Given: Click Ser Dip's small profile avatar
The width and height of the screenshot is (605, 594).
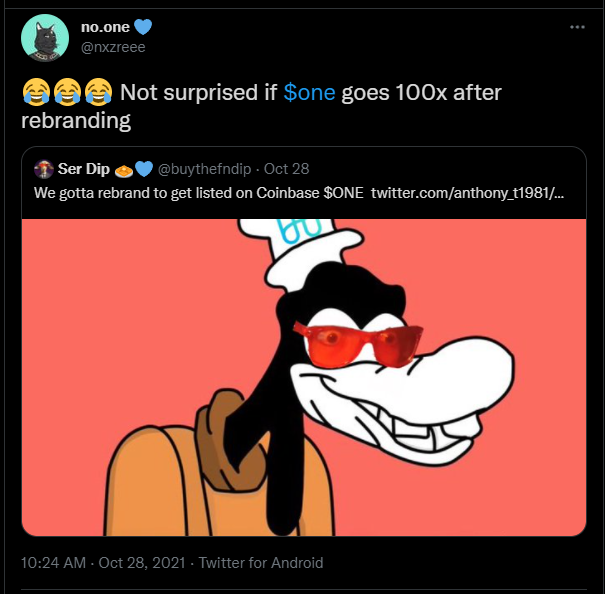Looking at the screenshot, I should pos(43,168).
